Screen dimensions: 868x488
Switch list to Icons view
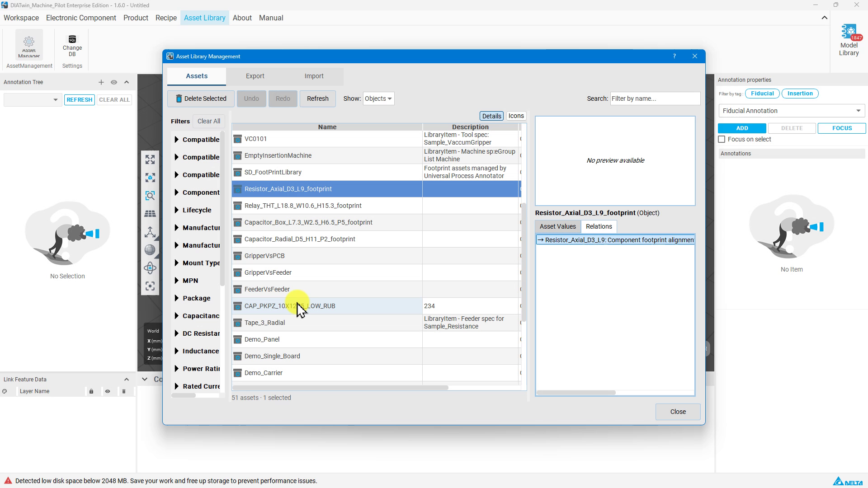click(x=516, y=116)
